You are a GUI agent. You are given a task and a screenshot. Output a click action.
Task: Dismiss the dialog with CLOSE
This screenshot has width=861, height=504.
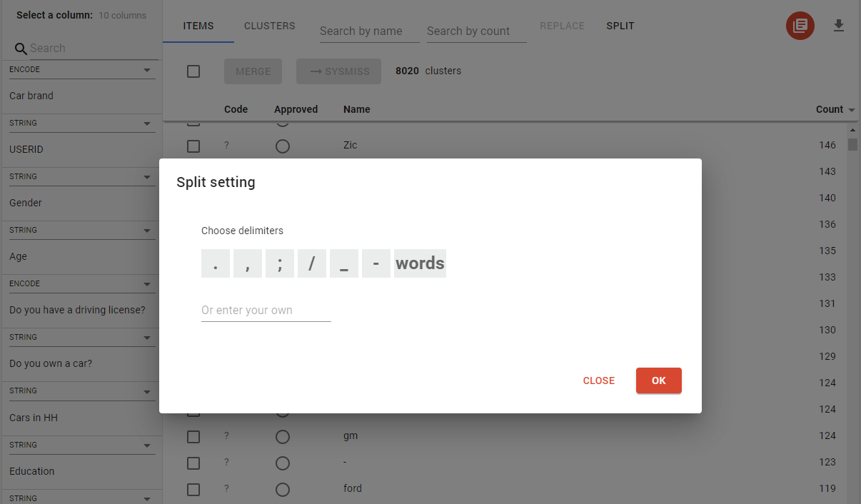click(x=599, y=380)
